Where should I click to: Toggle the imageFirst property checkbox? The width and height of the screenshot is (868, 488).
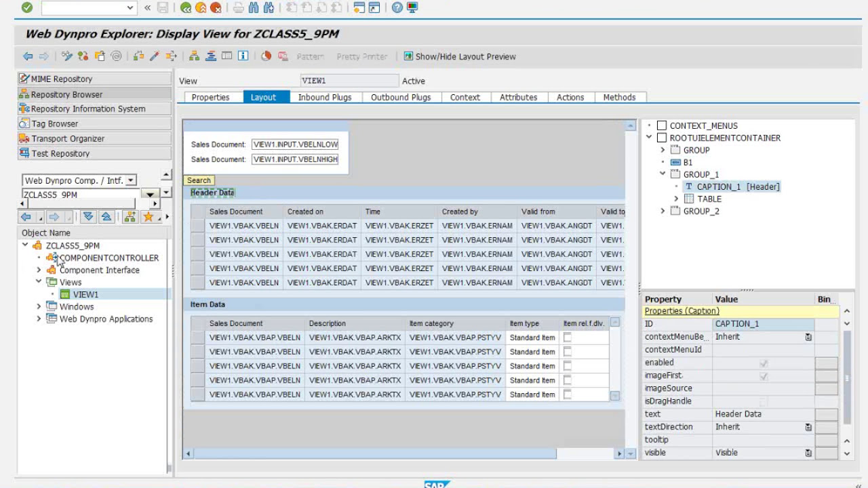pyautogui.click(x=764, y=375)
